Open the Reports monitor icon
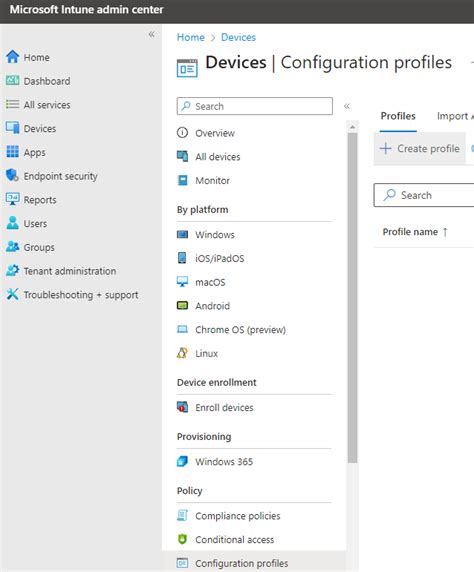Screen dimensions: 474x572 (12, 199)
